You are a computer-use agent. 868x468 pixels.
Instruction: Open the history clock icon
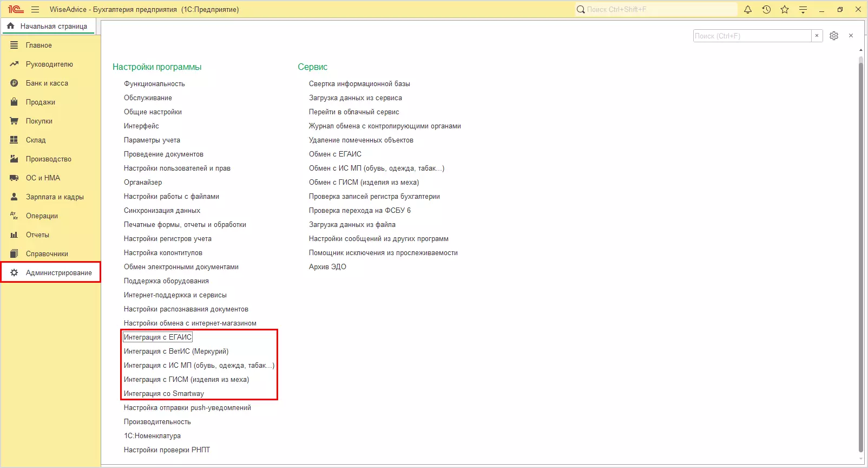766,10
